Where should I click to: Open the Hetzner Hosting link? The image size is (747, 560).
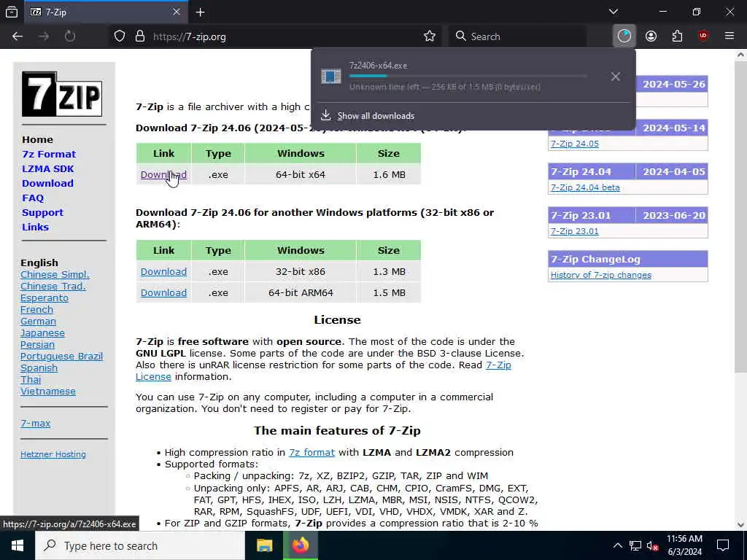[53, 454]
